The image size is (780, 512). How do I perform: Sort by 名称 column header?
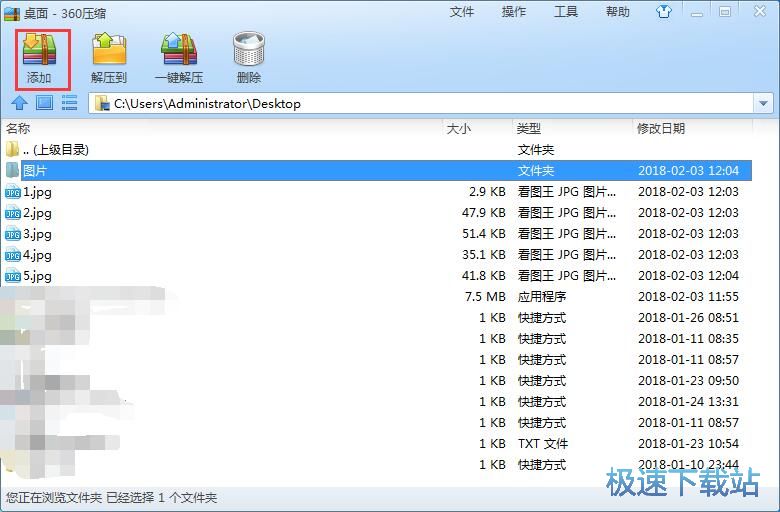tap(18, 128)
